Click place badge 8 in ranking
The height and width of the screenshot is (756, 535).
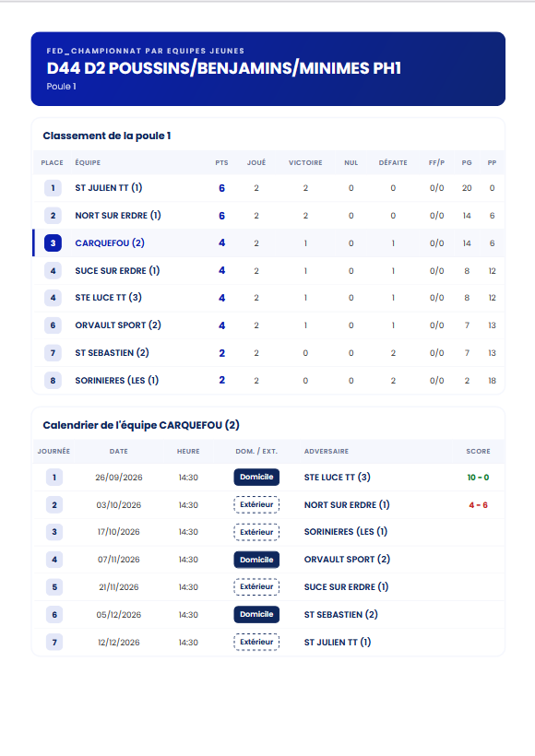click(53, 380)
